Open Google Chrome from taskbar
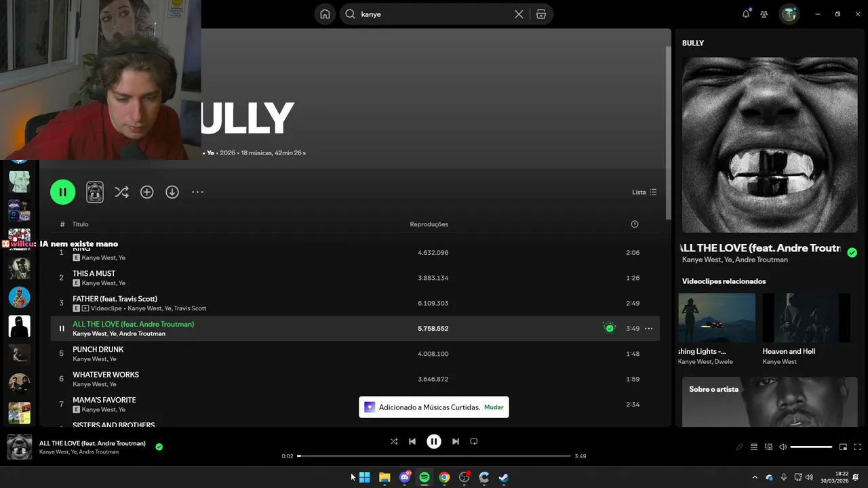The height and width of the screenshot is (488, 868). tap(444, 477)
